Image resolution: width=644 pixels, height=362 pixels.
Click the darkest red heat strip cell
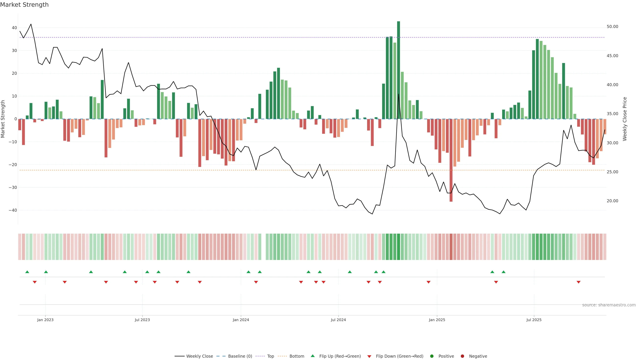point(451,247)
